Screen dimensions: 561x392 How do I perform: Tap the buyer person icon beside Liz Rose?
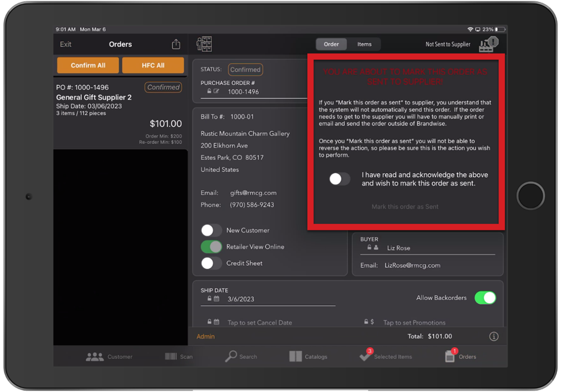coord(376,248)
